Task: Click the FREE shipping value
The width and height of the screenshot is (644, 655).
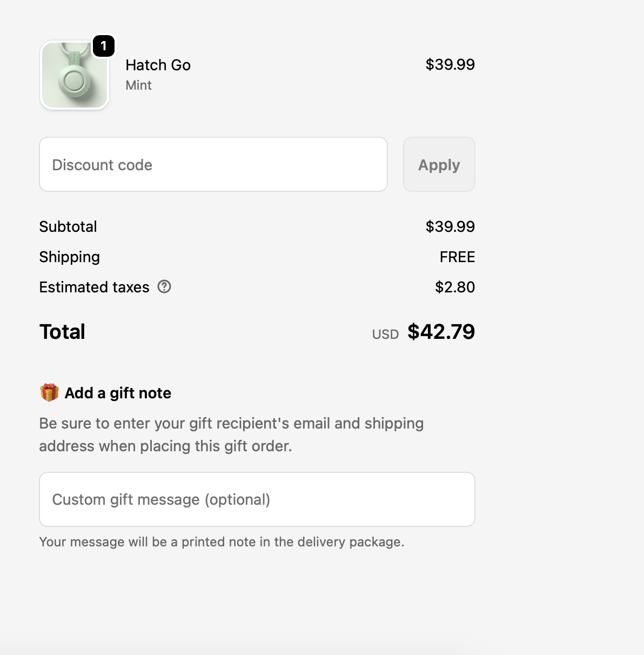Action: [x=457, y=257]
